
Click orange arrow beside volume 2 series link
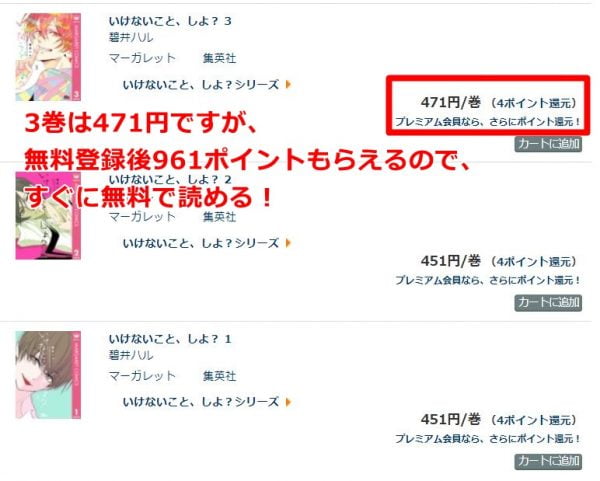pyautogui.click(x=289, y=243)
